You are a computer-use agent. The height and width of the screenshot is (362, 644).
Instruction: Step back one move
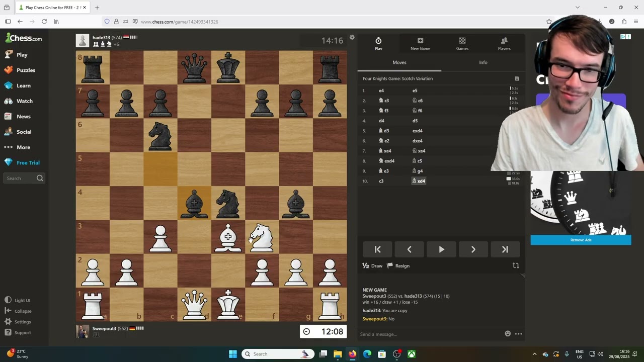point(409,249)
